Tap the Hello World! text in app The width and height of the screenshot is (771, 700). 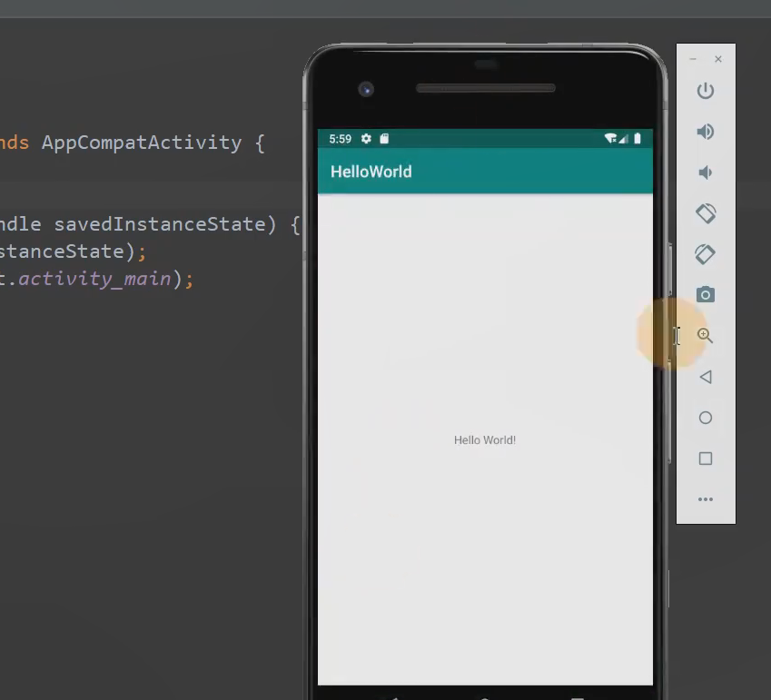tap(485, 440)
